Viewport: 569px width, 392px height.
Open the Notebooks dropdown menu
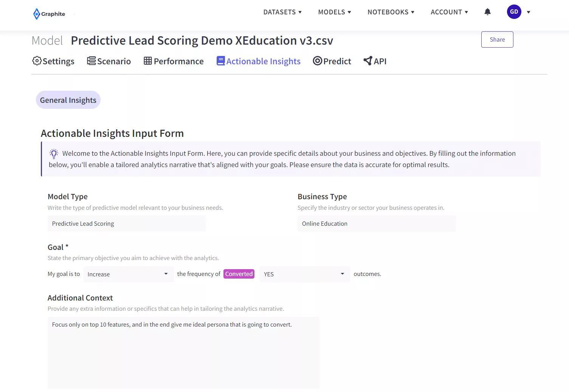click(x=391, y=12)
